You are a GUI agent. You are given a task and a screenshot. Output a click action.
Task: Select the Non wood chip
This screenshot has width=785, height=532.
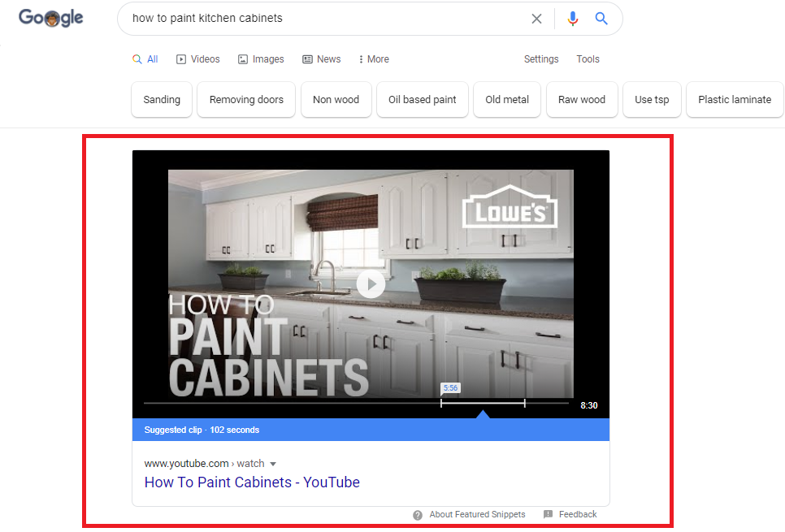pyautogui.click(x=336, y=100)
